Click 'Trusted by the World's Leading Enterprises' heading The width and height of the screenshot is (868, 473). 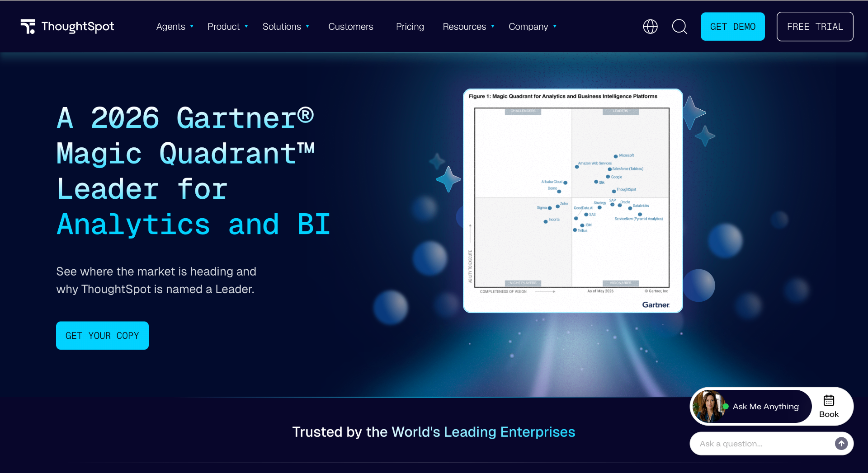[x=434, y=432]
